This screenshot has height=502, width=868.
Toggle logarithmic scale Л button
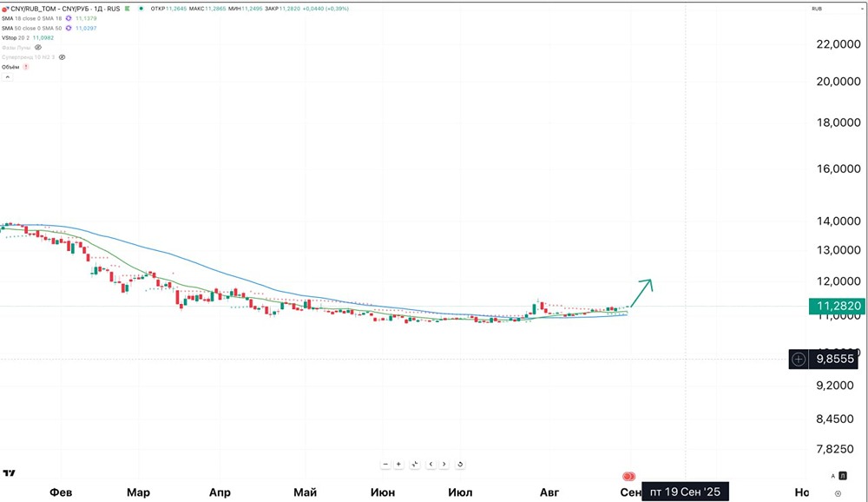[843, 476]
